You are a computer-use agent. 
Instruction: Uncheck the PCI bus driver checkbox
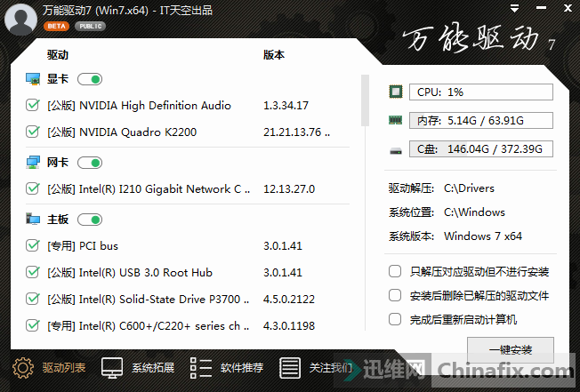coord(33,245)
